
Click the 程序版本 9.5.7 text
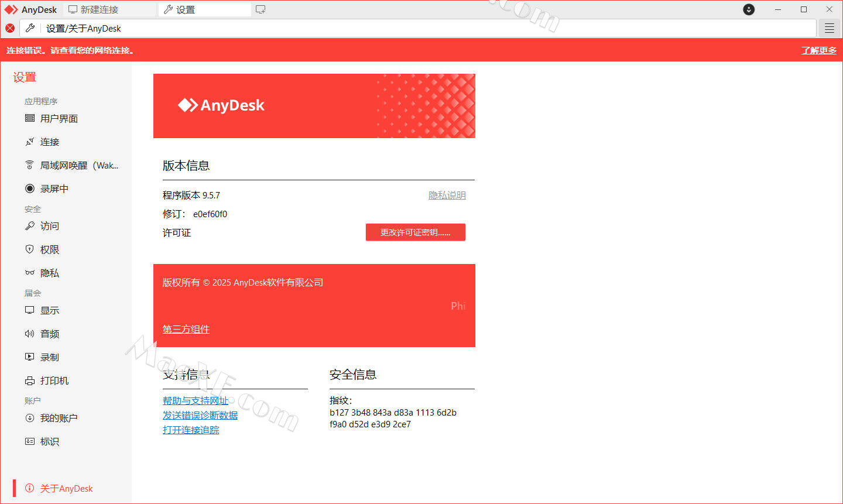[191, 196]
